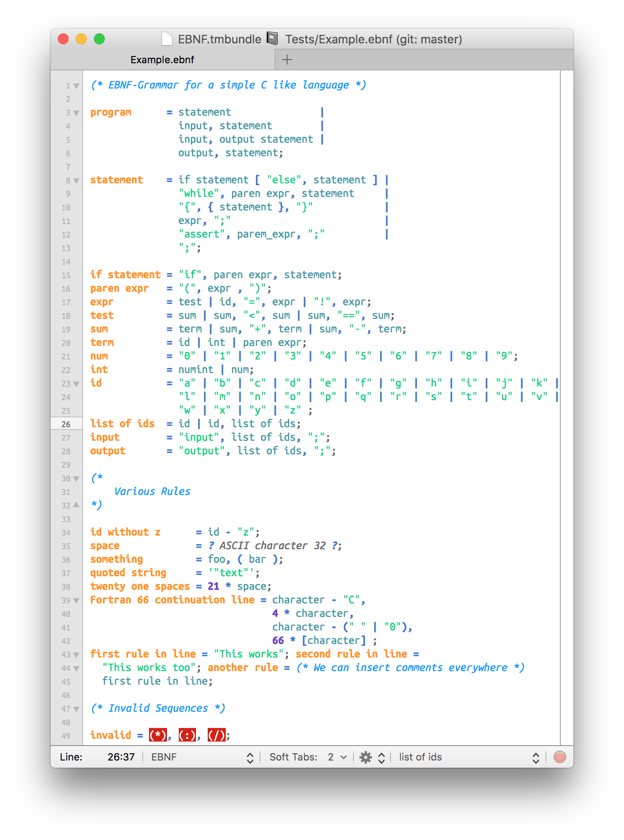Toggle the fold arrow on line 44
Image resolution: width=624 pixels, height=840 pixels.
76,668
